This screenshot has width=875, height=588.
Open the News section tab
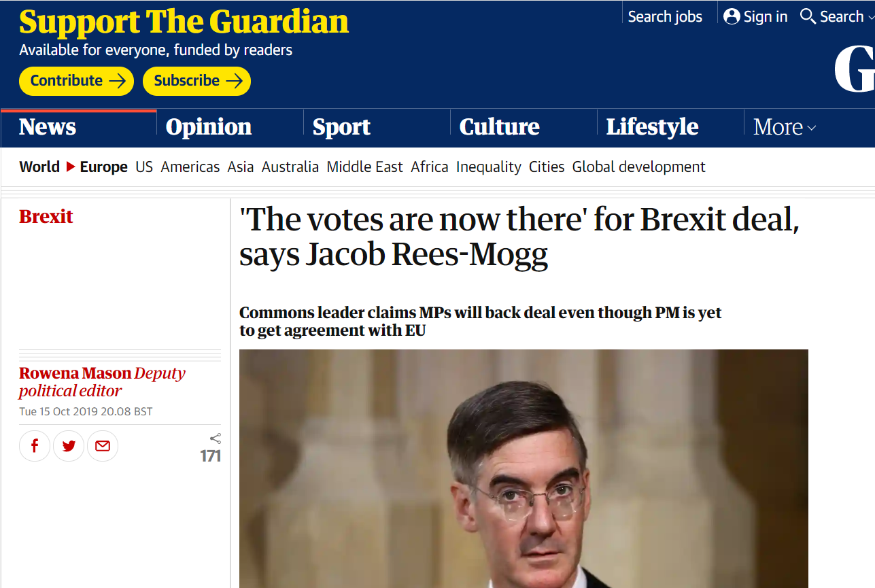pyautogui.click(x=48, y=127)
